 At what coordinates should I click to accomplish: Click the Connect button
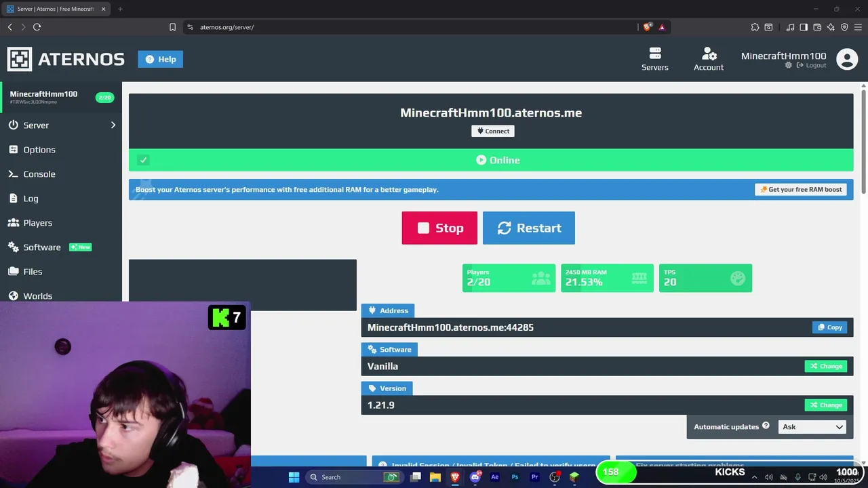tap(493, 131)
